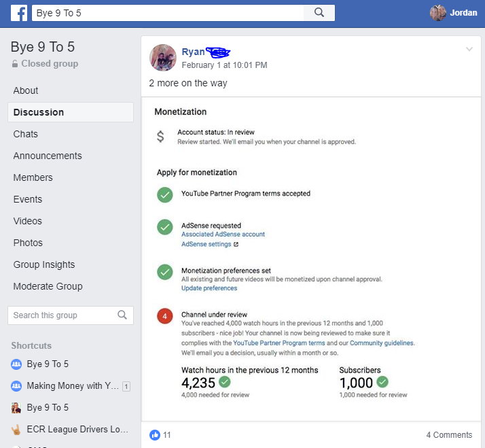Click the 1,000 subscribers value
This screenshot has height=448, width=485.
(356, 383)
